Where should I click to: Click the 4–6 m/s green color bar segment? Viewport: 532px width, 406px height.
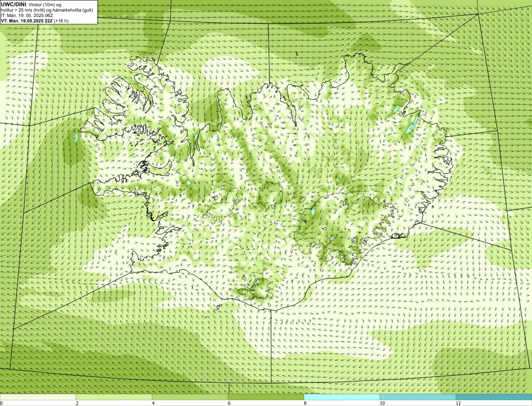point(190,397)
